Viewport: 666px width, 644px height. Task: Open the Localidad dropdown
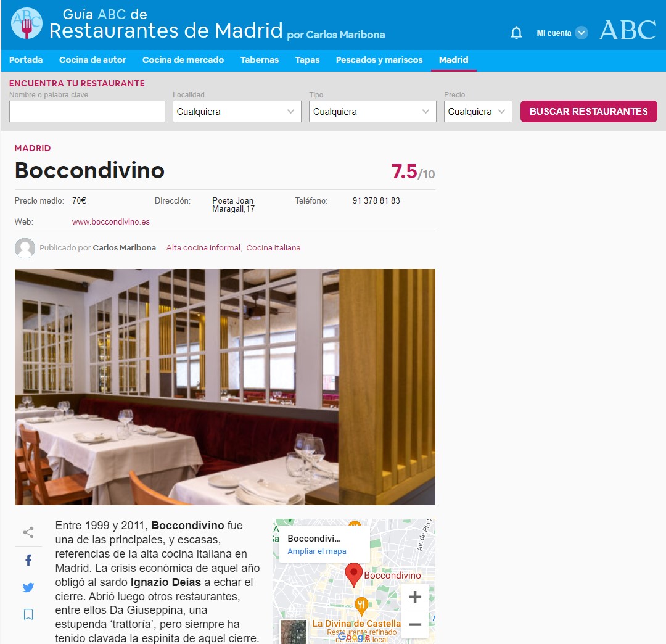click(x=237, y=111)
